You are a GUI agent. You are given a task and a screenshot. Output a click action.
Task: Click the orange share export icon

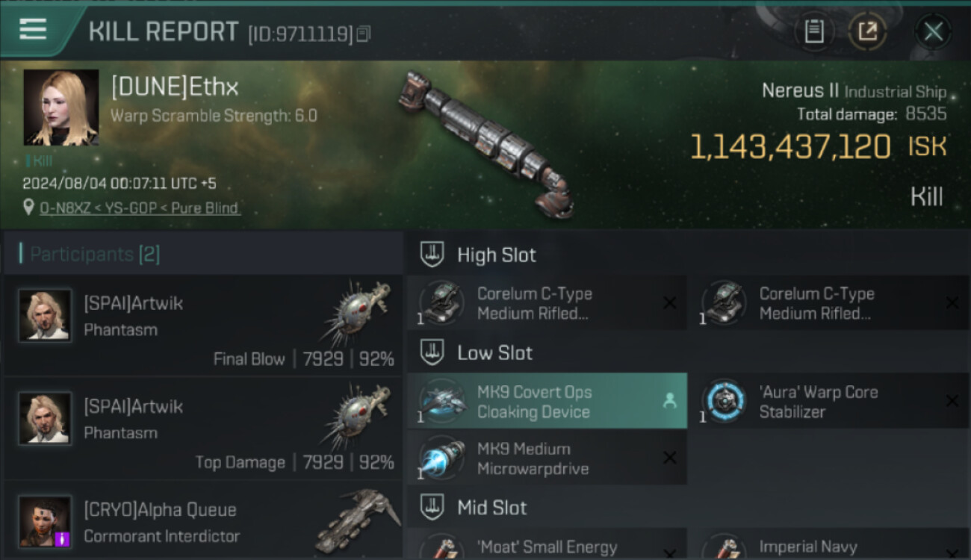[x=868, y=31]
